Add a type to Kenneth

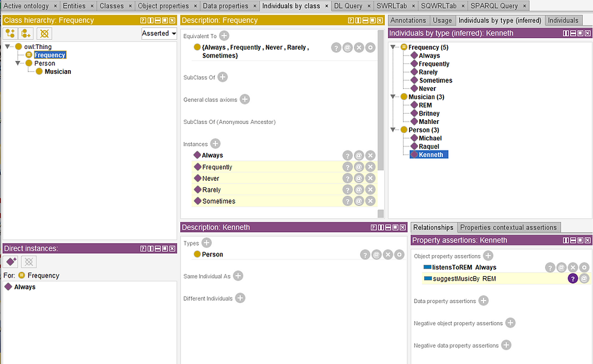pos(206,242)
